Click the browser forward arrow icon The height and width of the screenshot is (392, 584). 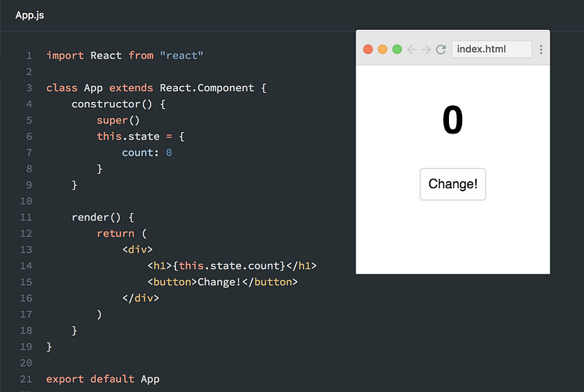pyautogui.click(x=426, y=49)
